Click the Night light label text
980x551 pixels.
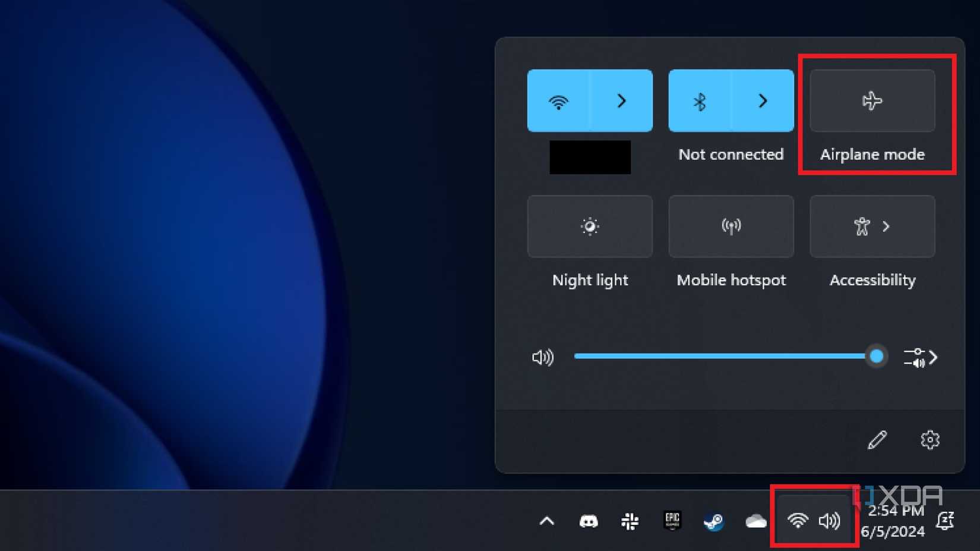(x=590, y=280)
